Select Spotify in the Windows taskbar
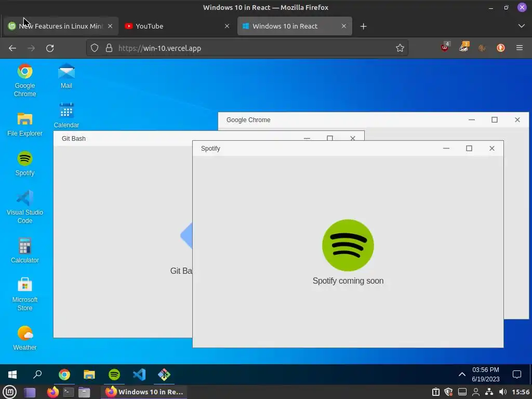This screenshot has height=399, width=532. (114, 375)
